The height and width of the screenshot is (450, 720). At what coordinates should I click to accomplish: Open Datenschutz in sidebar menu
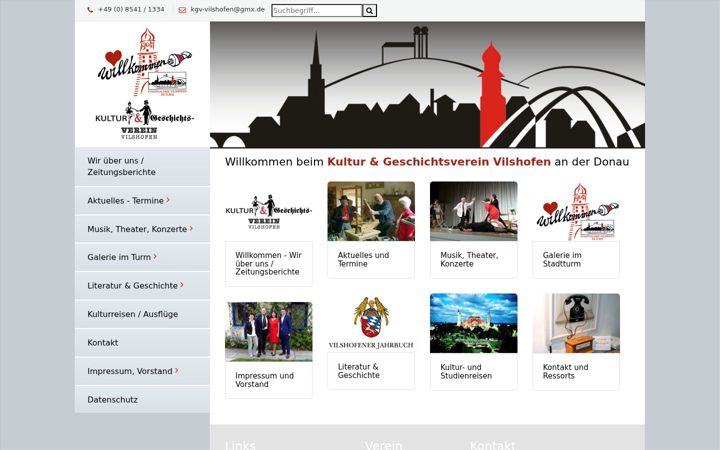pos(142,399)
